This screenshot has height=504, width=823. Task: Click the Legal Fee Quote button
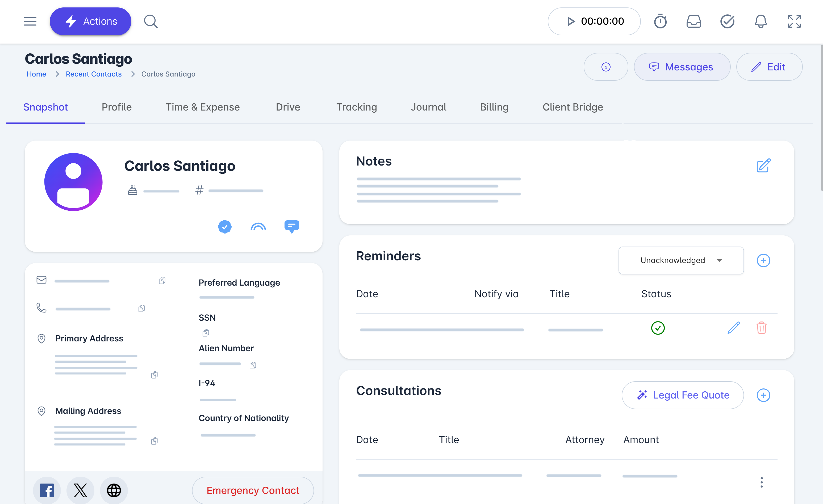pos(682,395)
